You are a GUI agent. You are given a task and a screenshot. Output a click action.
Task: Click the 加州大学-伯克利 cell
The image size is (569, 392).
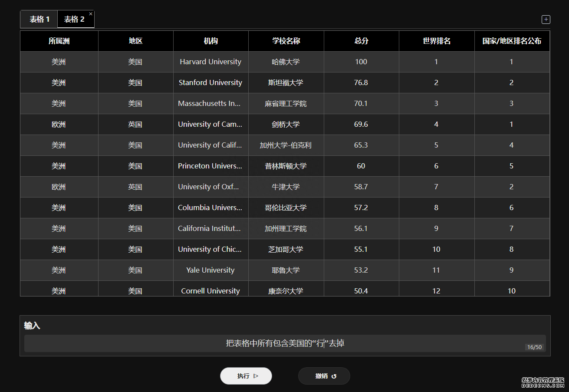(x=286, y=145)
